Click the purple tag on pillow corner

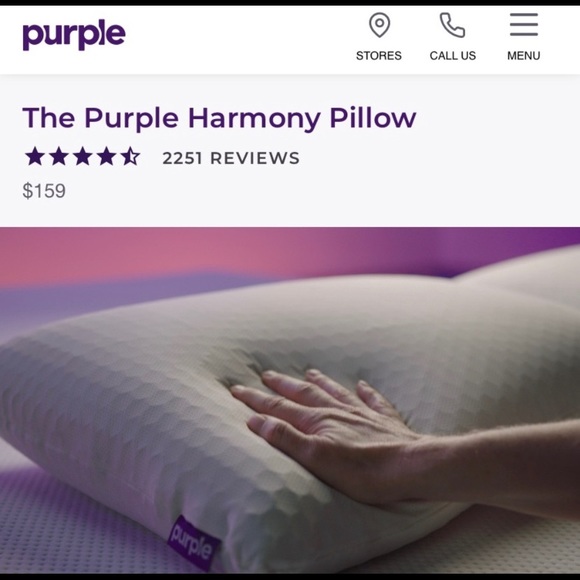point(193,543)
